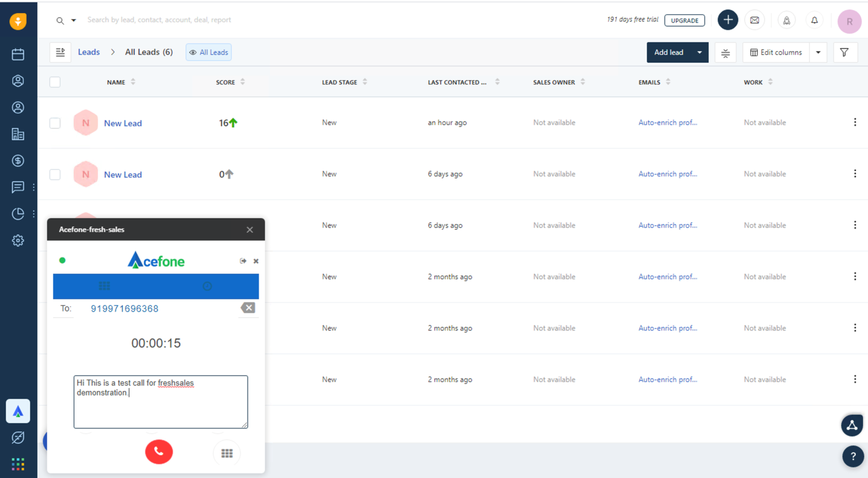Open the row actions menu on the first lead
Viewport: 868px width, 478px height.
click(855, 121)
